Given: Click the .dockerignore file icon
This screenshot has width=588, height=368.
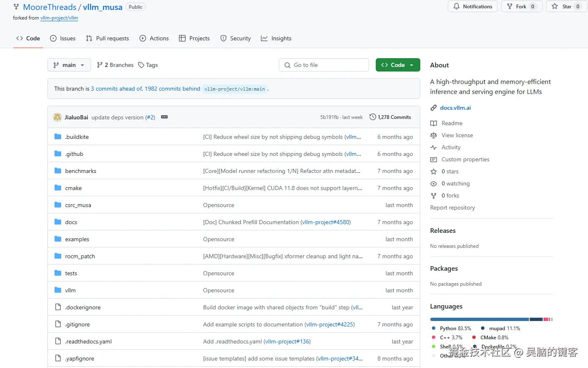Looking at the screenshot, I should [x=58, y=307].
